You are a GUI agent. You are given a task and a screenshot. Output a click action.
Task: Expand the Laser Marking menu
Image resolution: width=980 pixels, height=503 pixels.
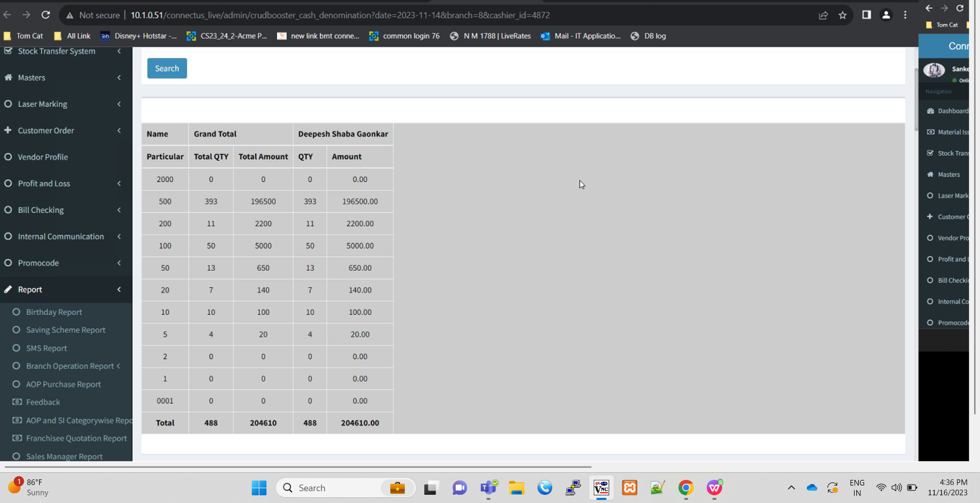[x=66, y=104]
